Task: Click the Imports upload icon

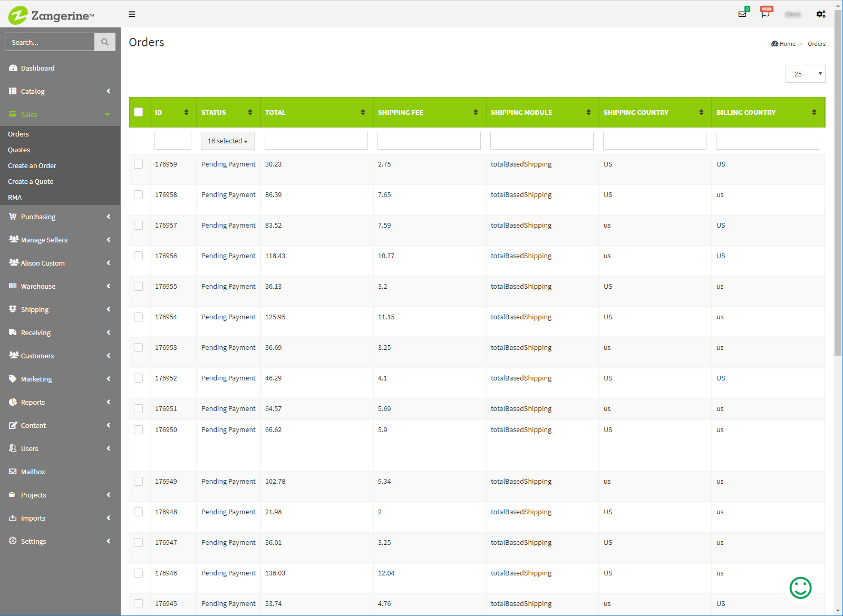Action: [x=13, y=517]
